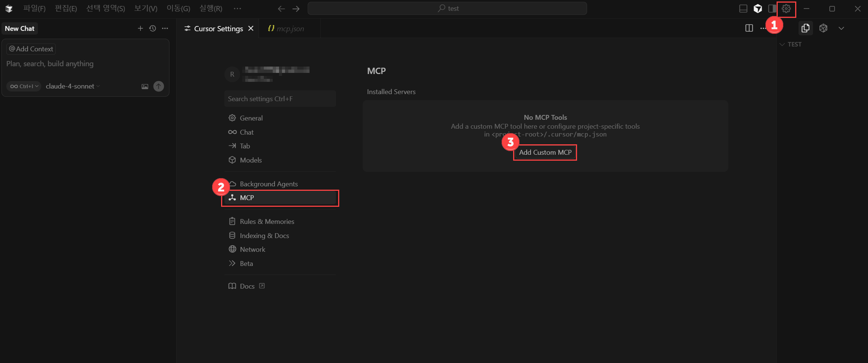868x363 pixels.
Task: Click Add Custom MCP button
Action: click(545, 152)
